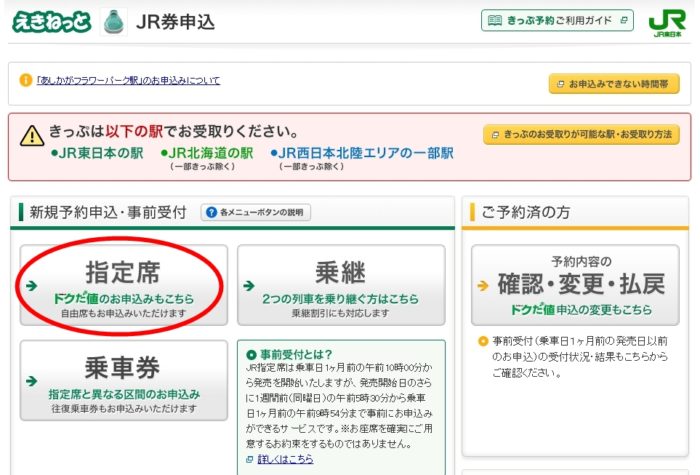
Task: Click the green arrow in 指定席 button
Action: tap(32, 286)
